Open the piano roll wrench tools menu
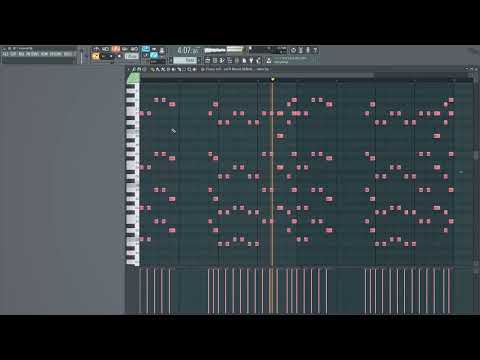 point(133,69)
